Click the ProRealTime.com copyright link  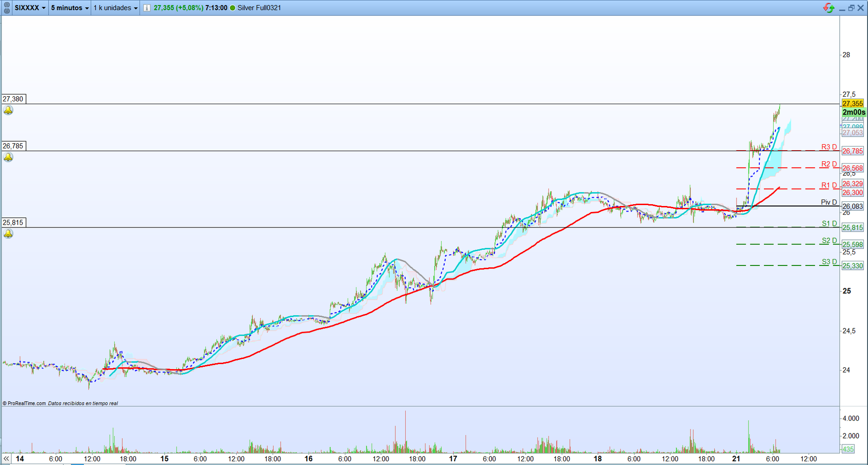click(x=24, y=404)
